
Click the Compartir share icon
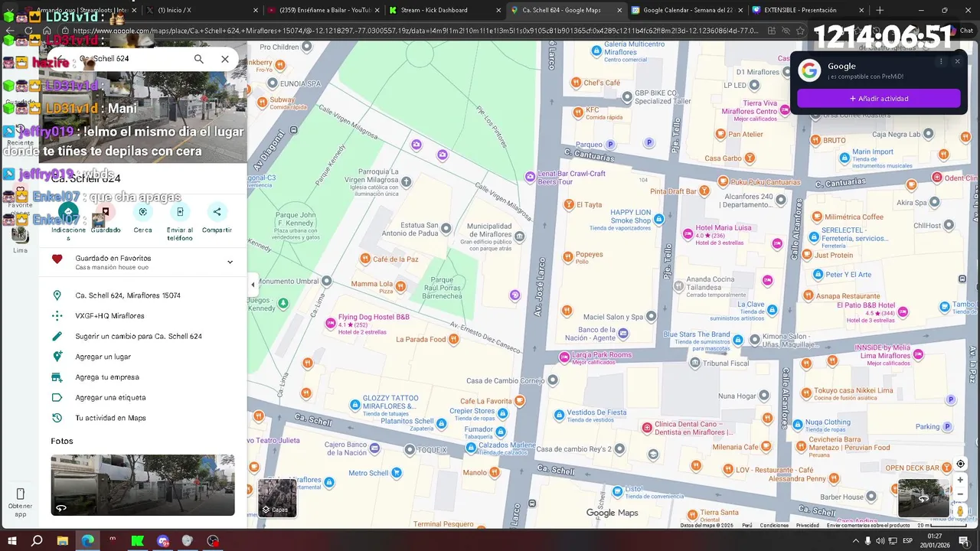coord(217,212)
